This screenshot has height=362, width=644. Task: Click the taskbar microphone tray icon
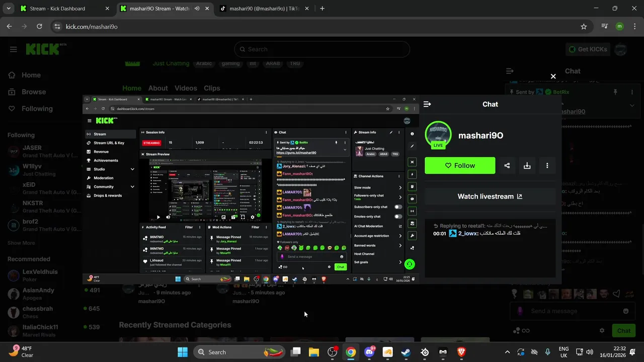(x=547, y=352)
